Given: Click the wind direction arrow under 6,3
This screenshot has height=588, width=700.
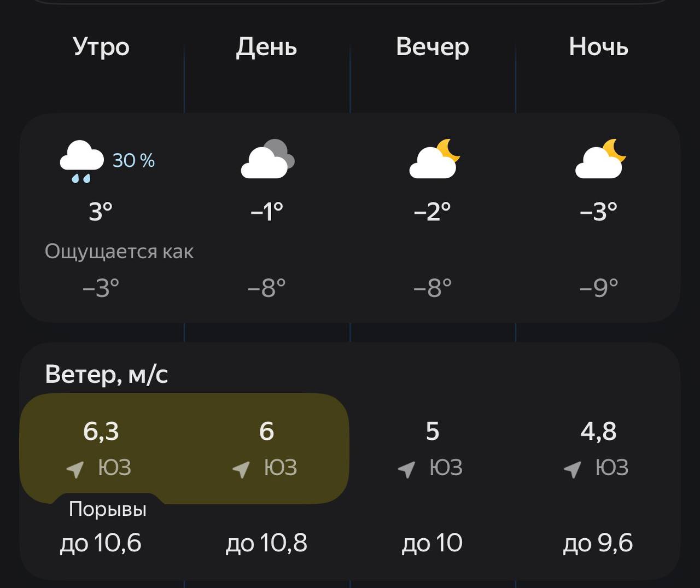Looking at the screenshot, I should [75, 469].
